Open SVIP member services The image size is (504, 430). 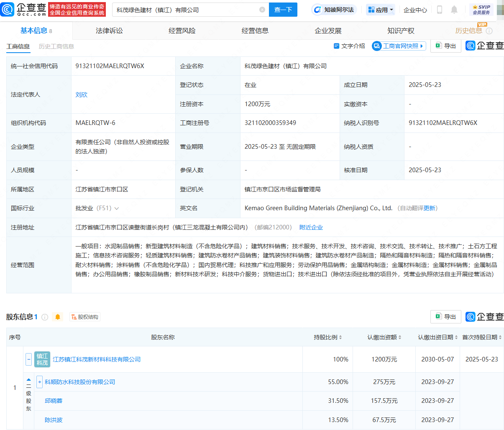point(481,10)
